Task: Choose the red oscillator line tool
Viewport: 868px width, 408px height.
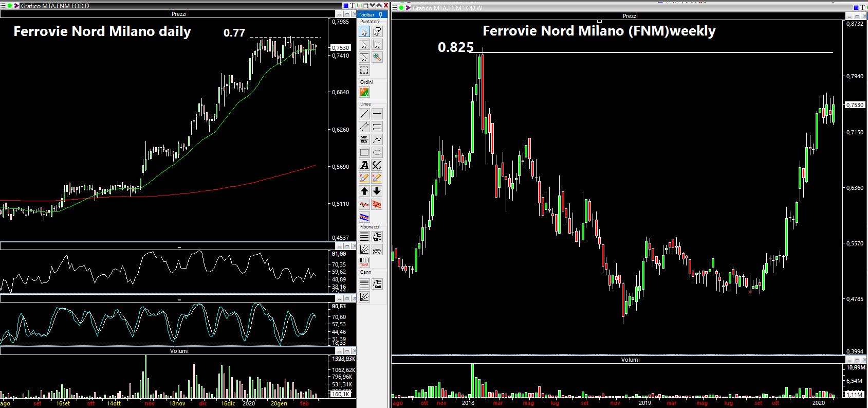Action: (364, 204)
